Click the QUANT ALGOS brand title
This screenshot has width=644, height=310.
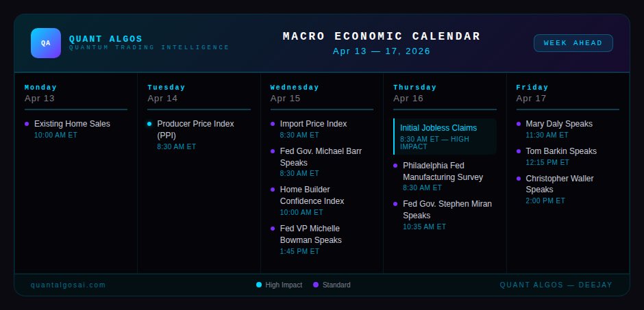pos(106,39)
